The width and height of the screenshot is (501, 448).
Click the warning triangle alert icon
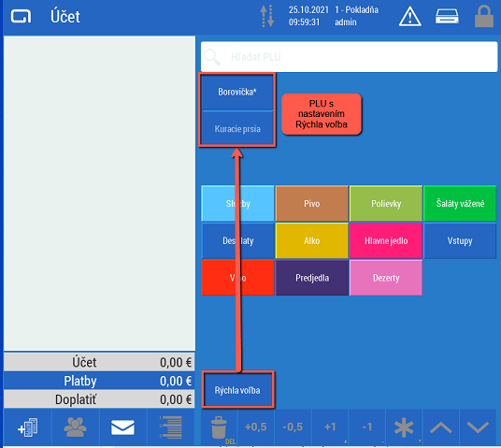tap(410, 17)
